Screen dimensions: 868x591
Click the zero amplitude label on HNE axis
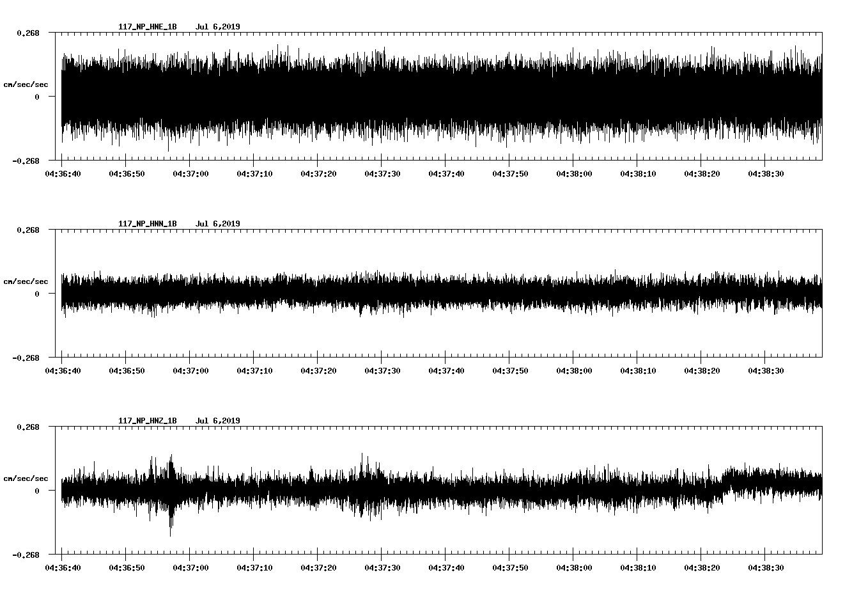37,97
